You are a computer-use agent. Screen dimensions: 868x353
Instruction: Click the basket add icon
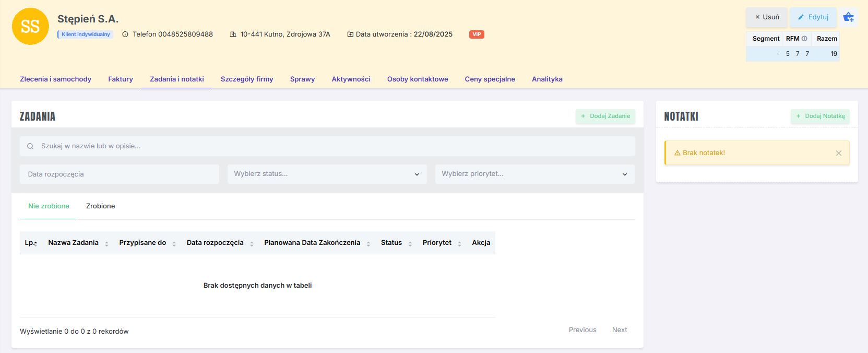click(x=848, y=17)
